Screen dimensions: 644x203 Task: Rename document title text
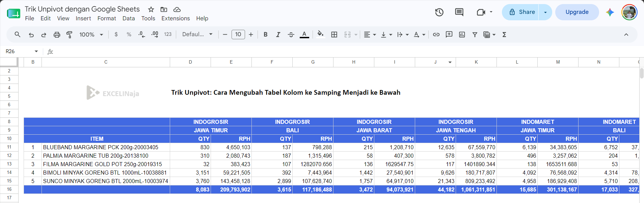pos(82,9)
